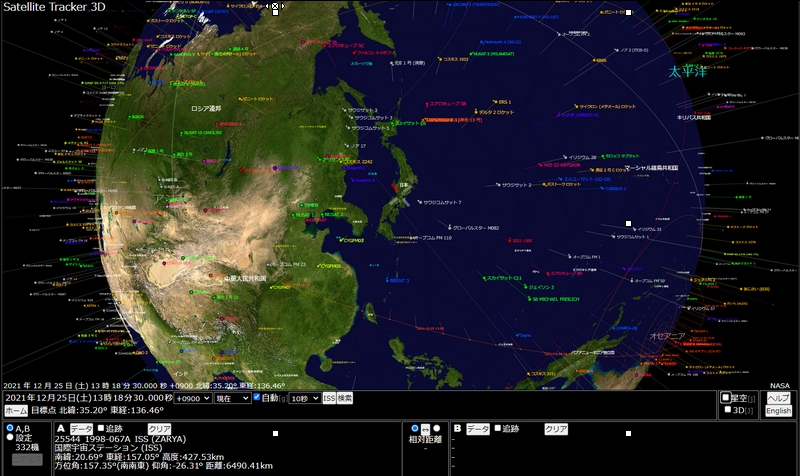Click the ISS button

(329, 398)
